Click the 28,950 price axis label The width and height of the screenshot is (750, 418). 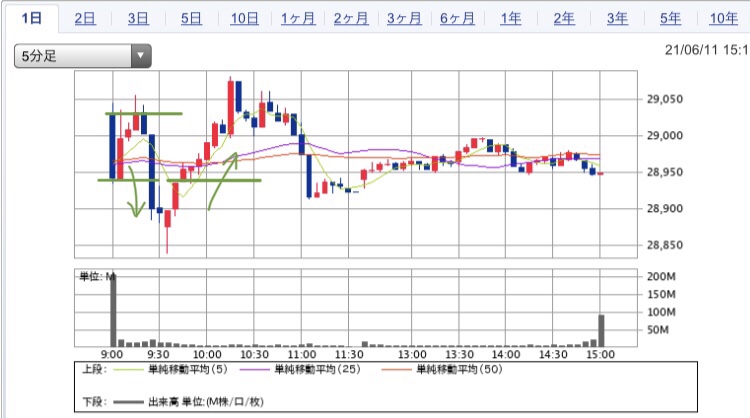pos(665,172)
